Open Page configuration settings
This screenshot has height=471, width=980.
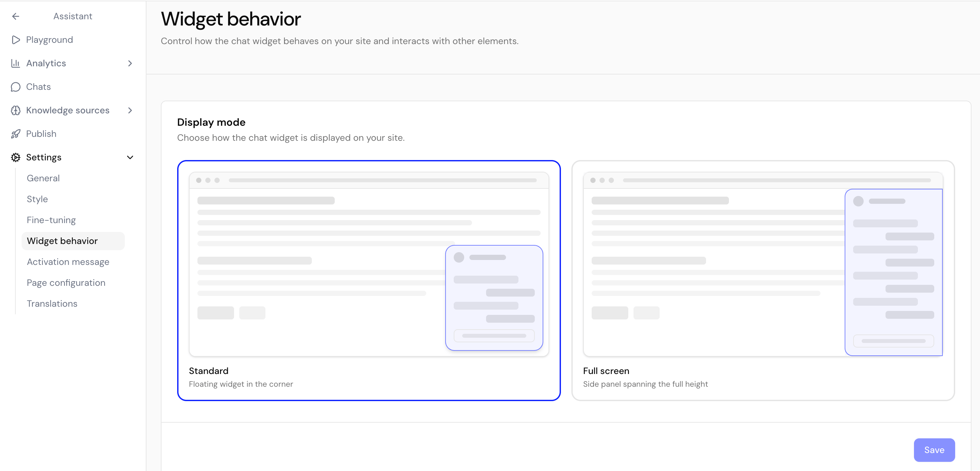tap(66, 283)
